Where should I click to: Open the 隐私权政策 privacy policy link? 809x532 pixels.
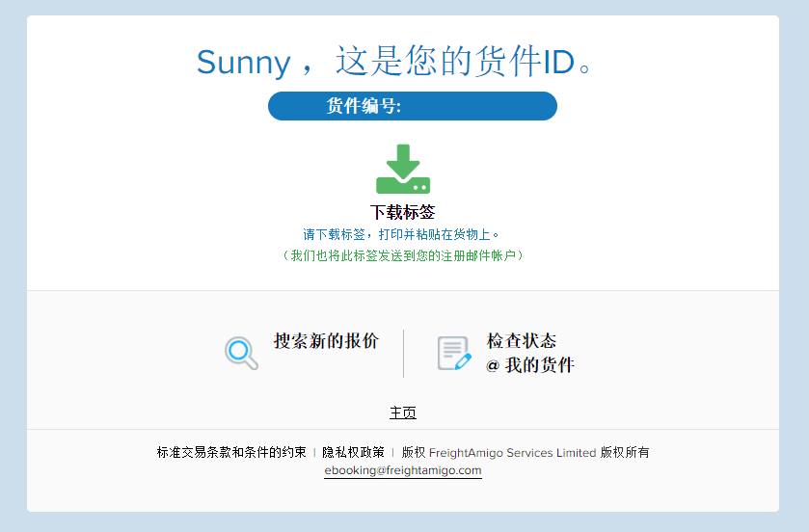coord(354,453)
